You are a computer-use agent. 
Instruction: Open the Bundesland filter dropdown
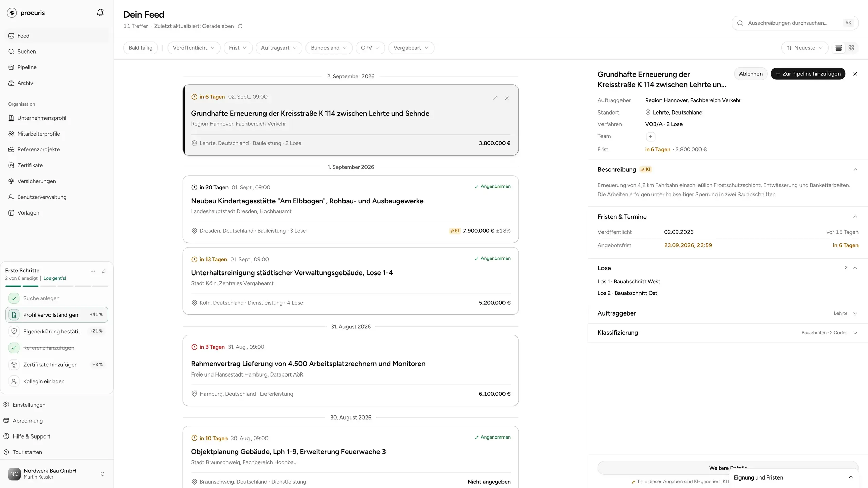pos(329,48)
